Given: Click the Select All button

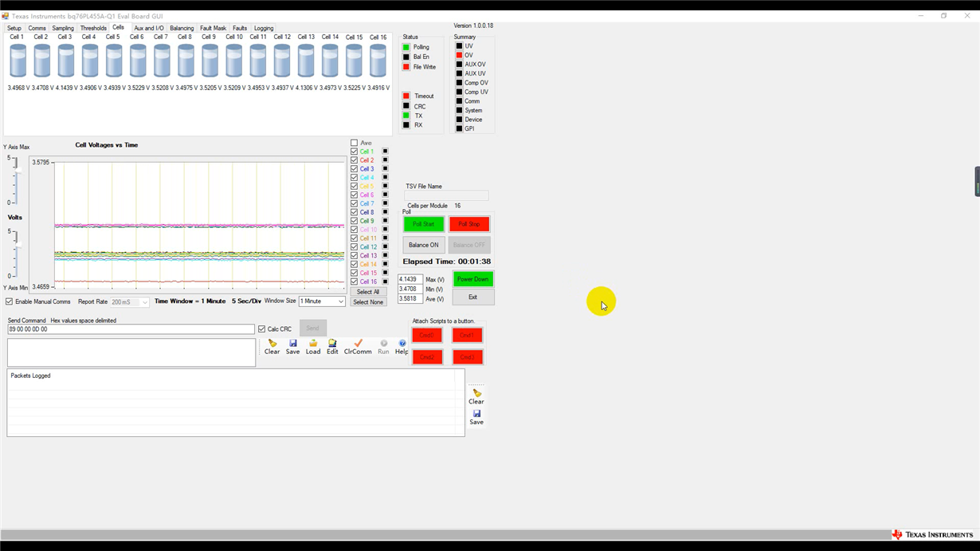Looking at the screenshot, I should [x=368, y=292].
